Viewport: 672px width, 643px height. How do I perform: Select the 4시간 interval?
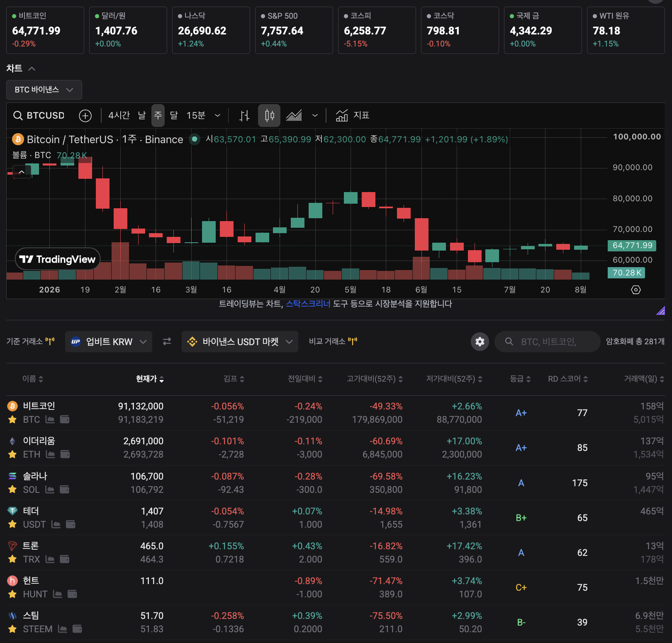point(119,115)
